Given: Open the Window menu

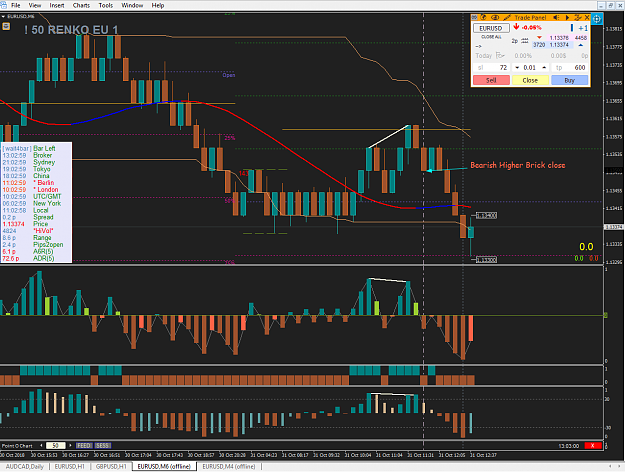Looking at the screenshot, I should click(x=132, y=5).
